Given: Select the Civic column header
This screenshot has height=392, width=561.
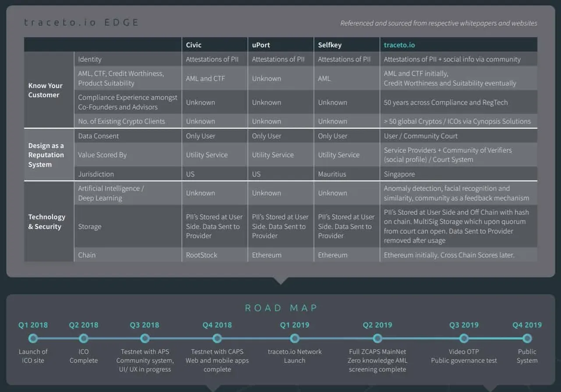Looking at the screenshot, I should click(x=215, y=45).
